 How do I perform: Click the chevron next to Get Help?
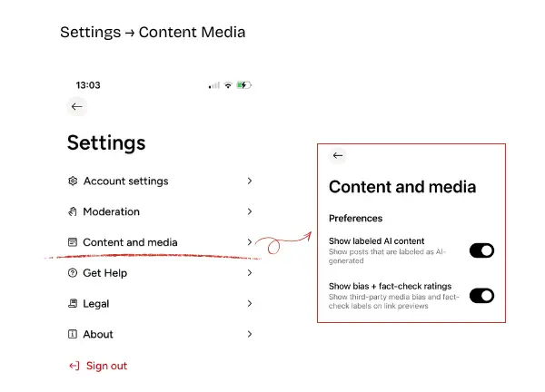[249, 273]
